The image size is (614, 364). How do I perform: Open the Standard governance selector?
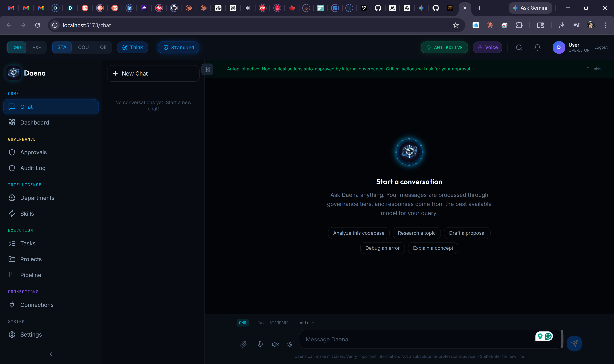[x=179, y=47]
